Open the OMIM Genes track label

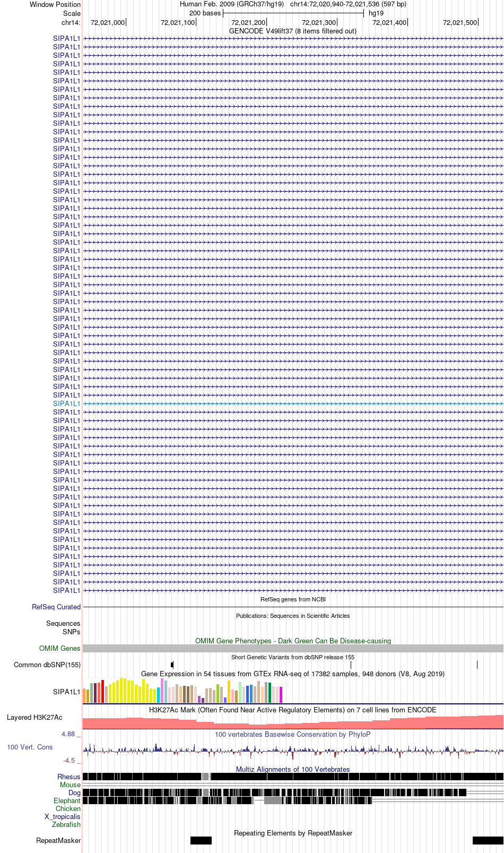pos(59,648)
